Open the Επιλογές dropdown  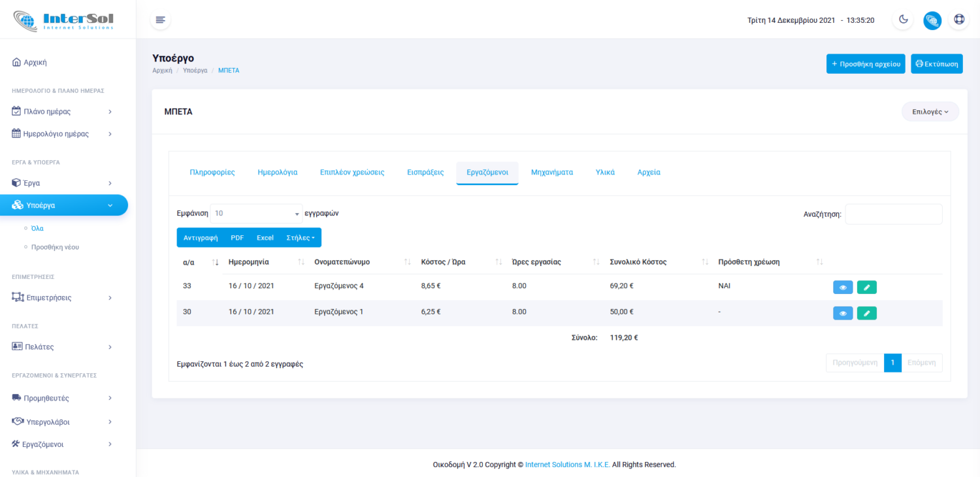930,112
